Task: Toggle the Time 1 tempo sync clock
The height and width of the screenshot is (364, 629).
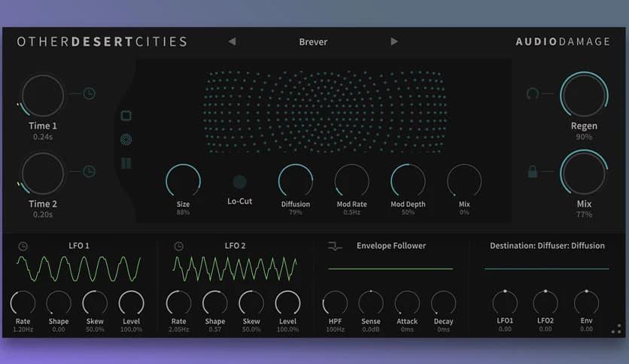Action: (89, 94)
